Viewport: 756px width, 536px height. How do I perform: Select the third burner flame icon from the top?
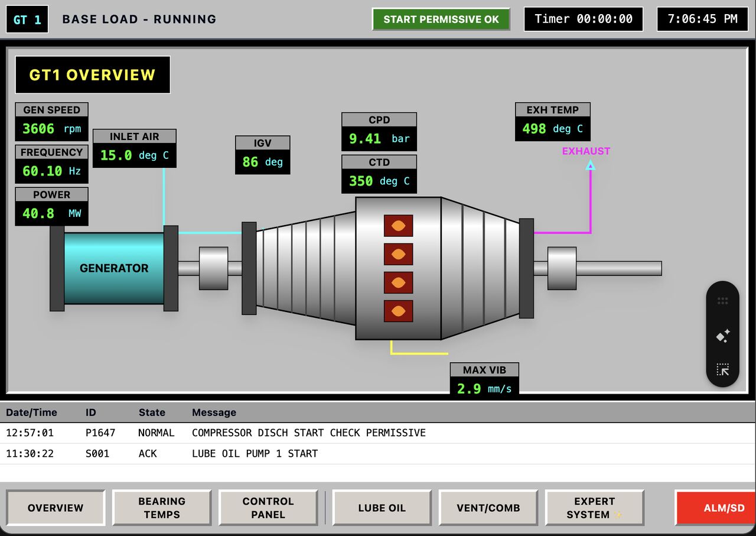coord(399,282)
